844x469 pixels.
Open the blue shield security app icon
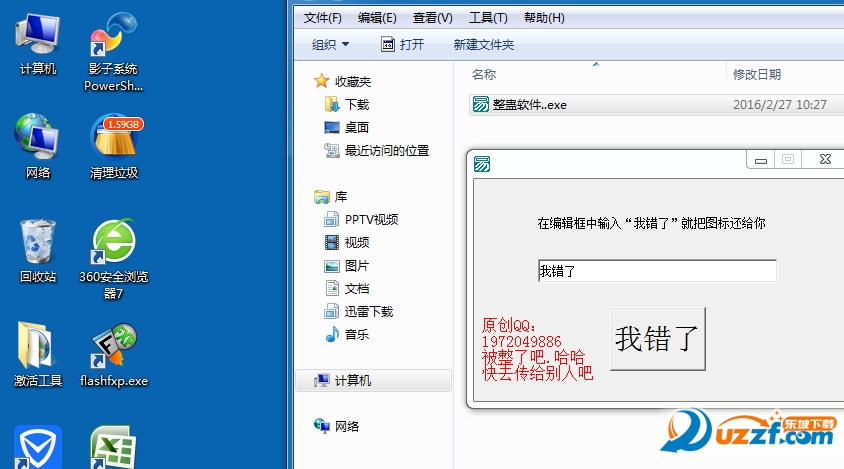[x=38, y=447]
